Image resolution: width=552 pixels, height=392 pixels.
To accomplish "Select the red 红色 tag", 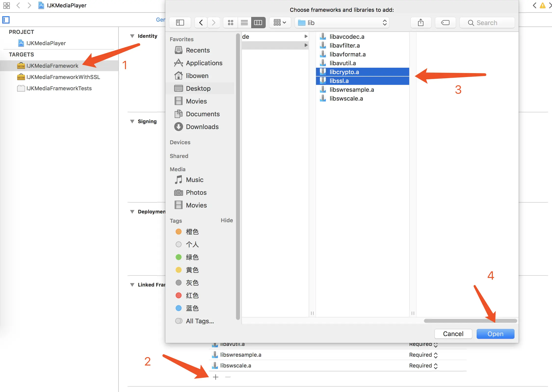I will pos(192,295).
